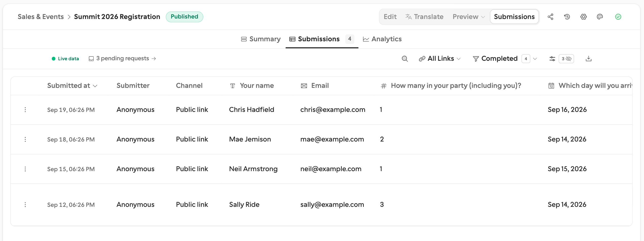Viewport: 644px width, 241px height.
Task: Open the share form icon
Action: (x=550, y=17)
